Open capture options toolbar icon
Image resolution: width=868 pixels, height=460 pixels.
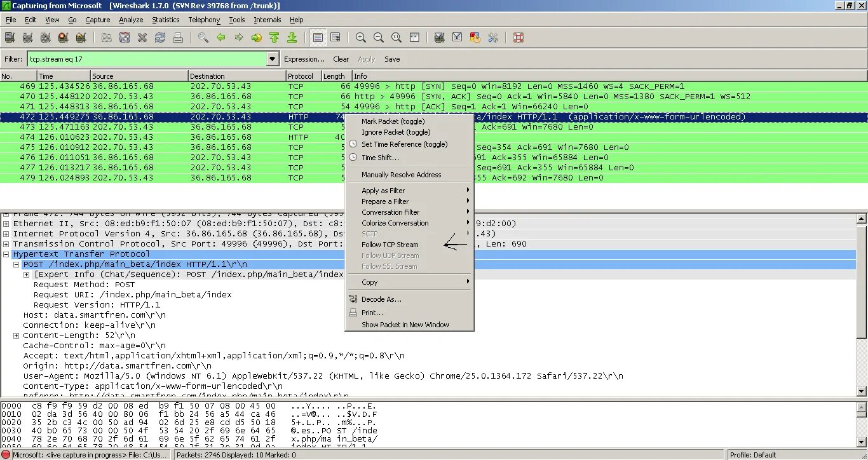[x=28, y=37]
